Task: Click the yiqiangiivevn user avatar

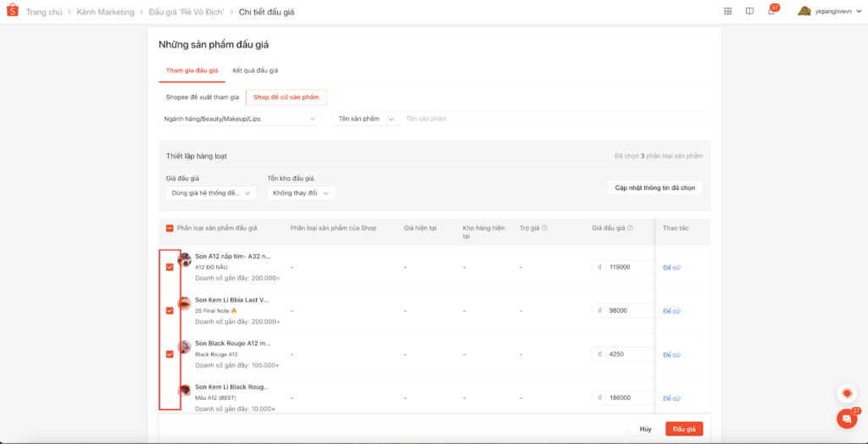Action: click(x=804, y=12)
